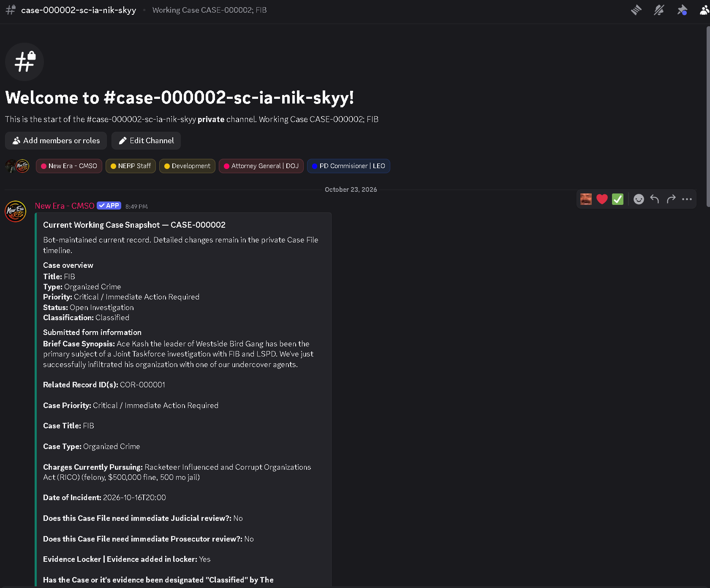Click Date of Incident value 2026-10-16T20:00

(x=134, y=498)
